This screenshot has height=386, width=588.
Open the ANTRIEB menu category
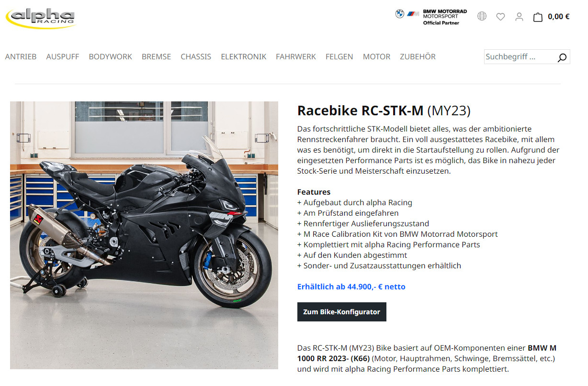tap(21, 56)
